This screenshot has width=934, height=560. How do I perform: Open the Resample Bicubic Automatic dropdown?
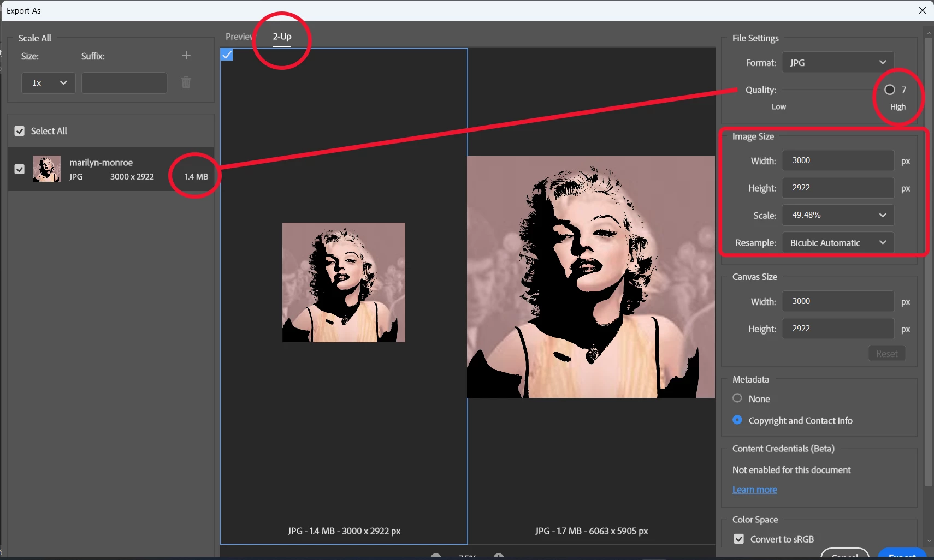click(x=838, y=243)
